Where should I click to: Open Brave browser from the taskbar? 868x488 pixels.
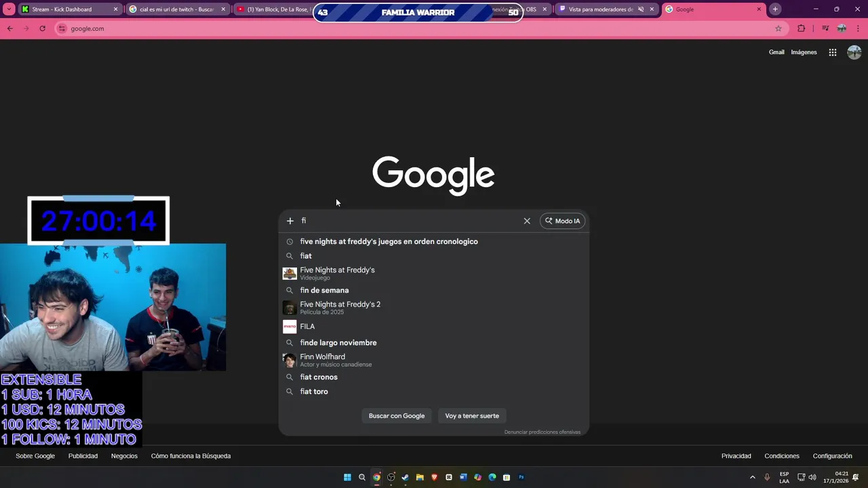434,477
